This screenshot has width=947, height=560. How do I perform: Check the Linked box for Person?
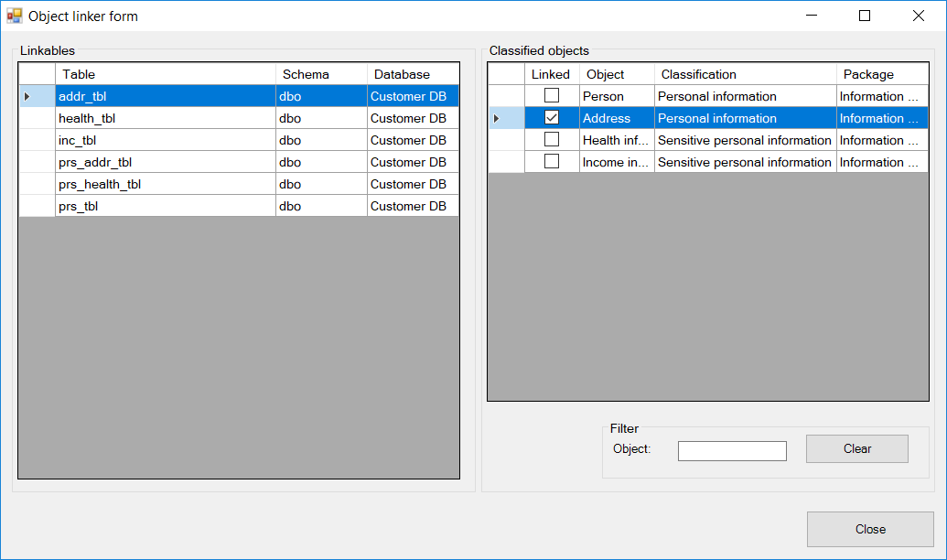(552, 96)
